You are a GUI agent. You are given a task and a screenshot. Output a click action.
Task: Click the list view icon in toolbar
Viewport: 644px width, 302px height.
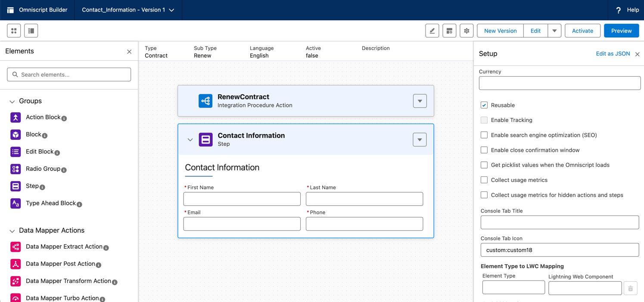click(31, 31)
